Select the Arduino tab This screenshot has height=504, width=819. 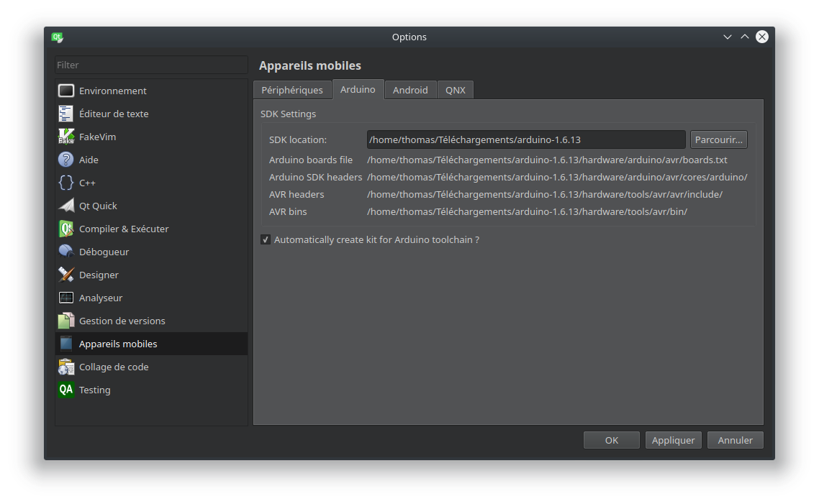tap(358, 89)
